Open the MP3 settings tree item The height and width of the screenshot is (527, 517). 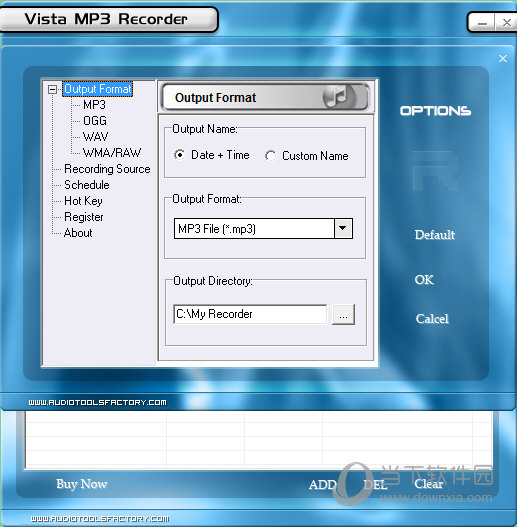[x=94, y=105]
